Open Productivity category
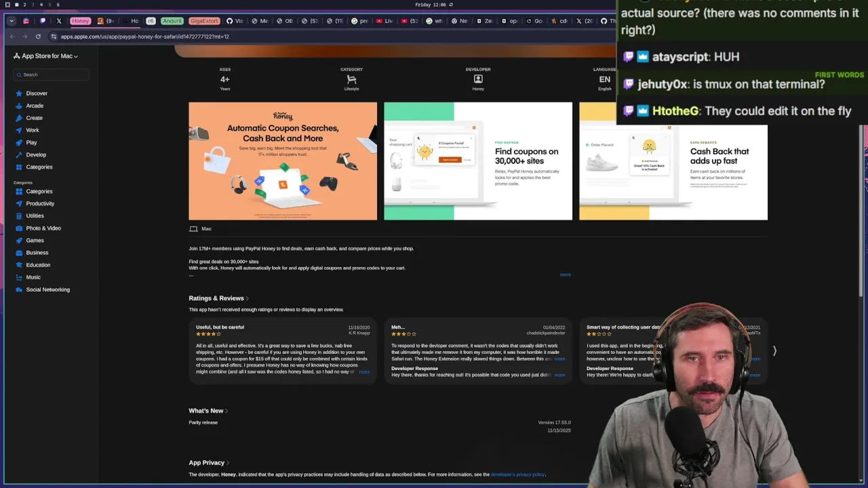 [x=40, y=203]
